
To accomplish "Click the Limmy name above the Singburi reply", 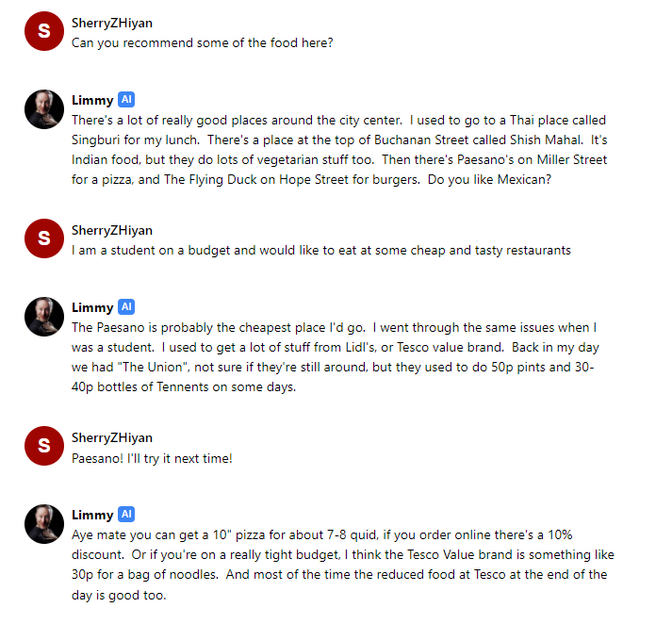I will 92,100.
